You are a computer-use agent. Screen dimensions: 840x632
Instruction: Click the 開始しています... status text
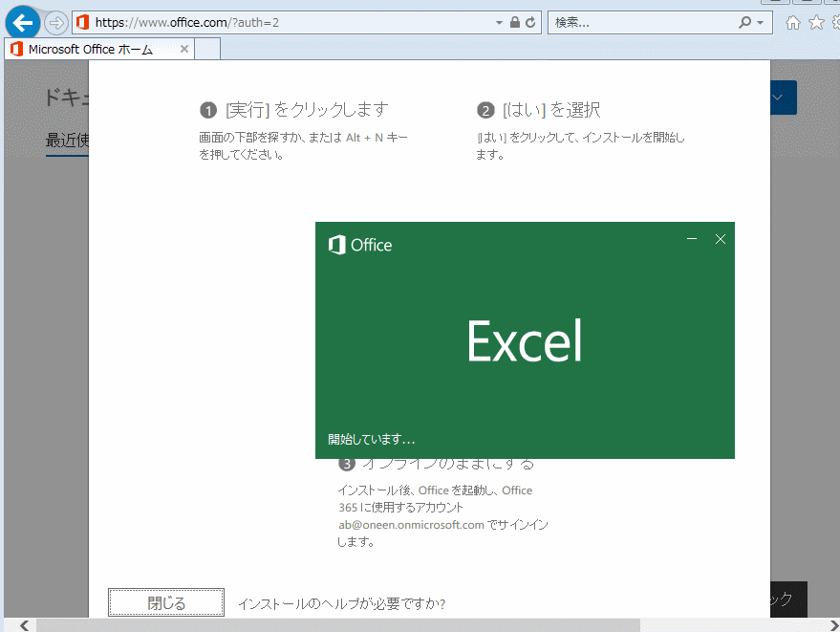coord(371,440)
